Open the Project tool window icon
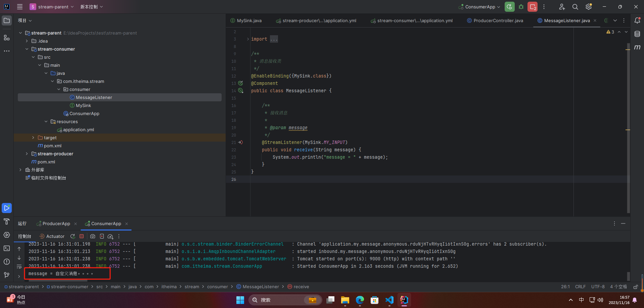The width and height of the screenshot is (644, 308). click(x=7, y=20)
